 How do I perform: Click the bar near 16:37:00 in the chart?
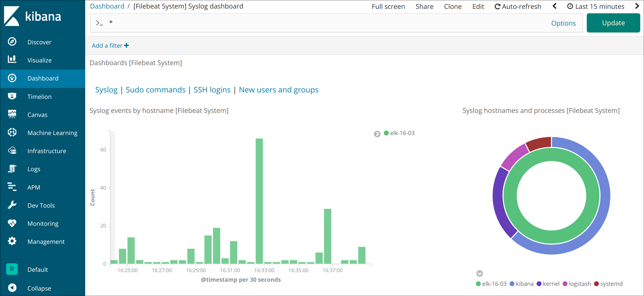327,236
